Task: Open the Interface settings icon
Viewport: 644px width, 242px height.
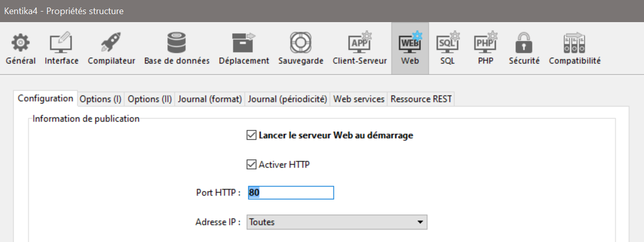Action: point(61,49)
